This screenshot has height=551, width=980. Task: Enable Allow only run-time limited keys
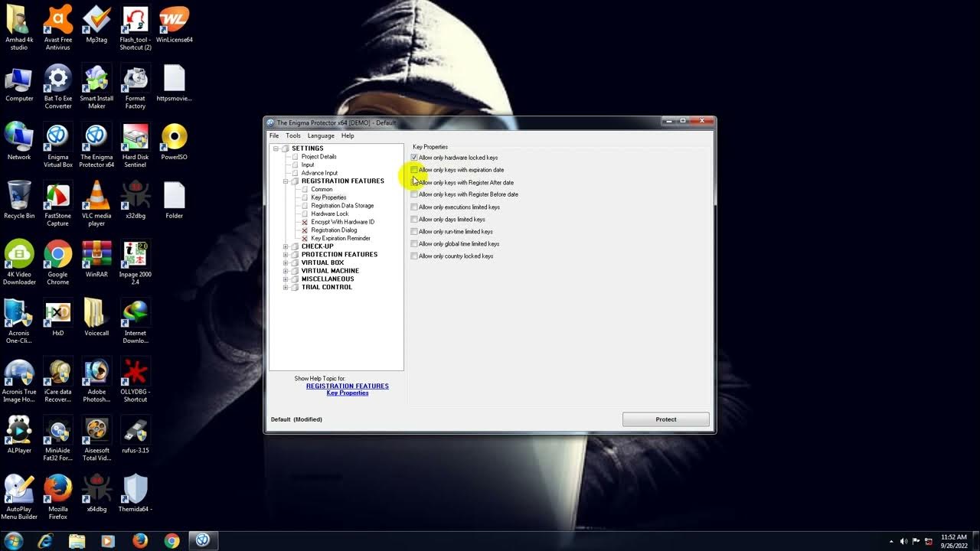(x=414, y=231)
